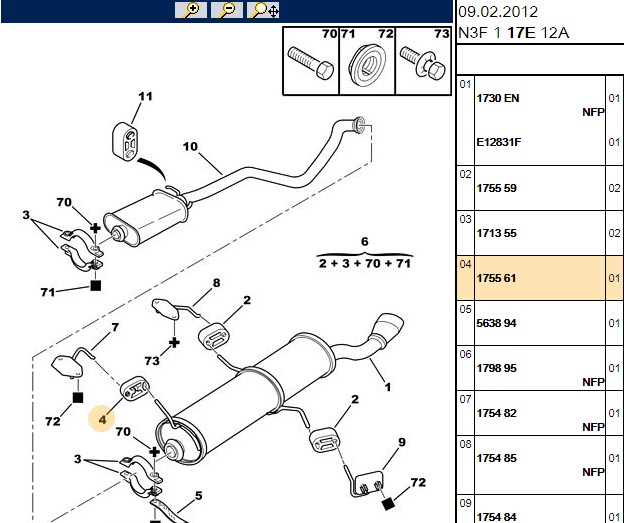624x523 pixels.
Task: Click the reference code N3F 1 17E 12A
Action: point(514,32)
